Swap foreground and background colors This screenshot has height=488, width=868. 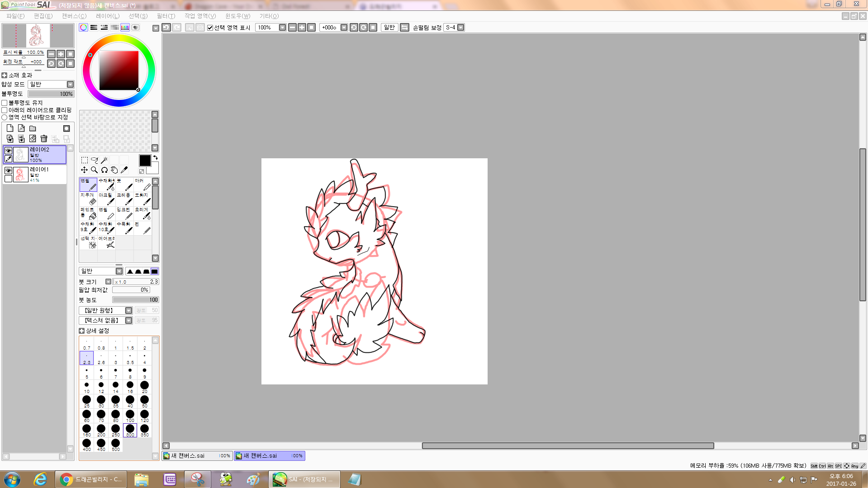[x=156, y=157]
